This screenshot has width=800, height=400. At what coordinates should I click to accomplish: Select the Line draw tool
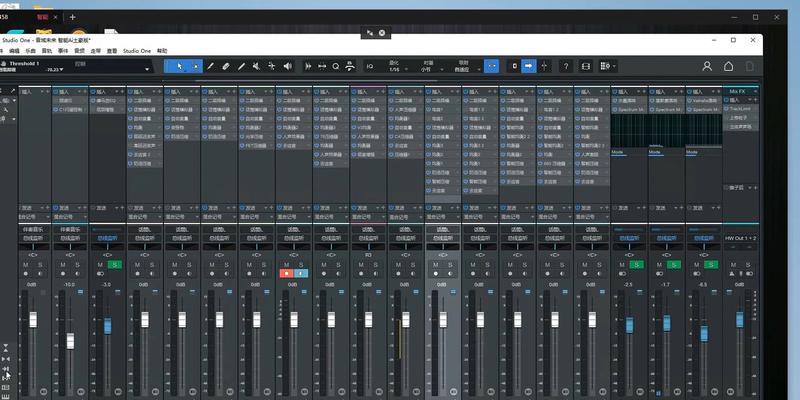[242, 66]
